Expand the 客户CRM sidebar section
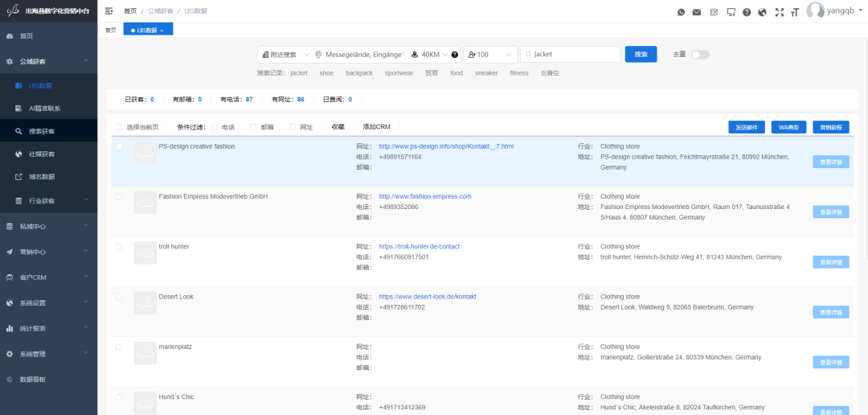 coord(49,277)
